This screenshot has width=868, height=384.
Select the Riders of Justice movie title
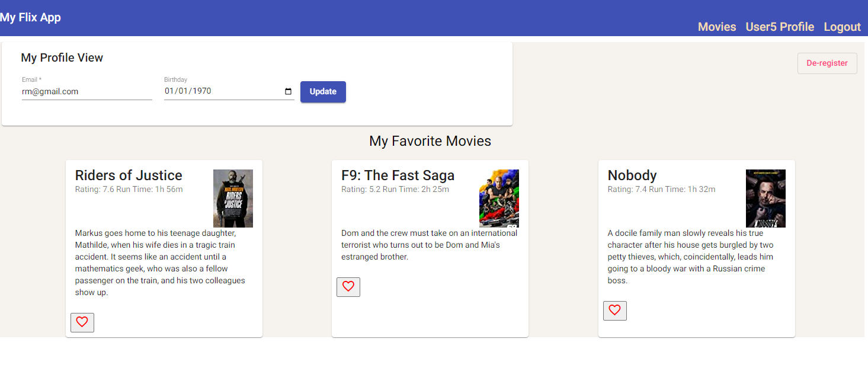pyautogui.click(x=128, y=175)
